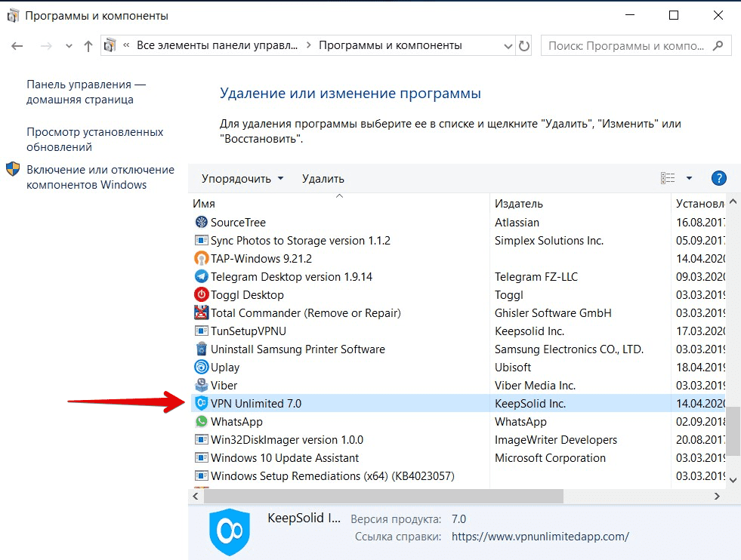Select the Uplay icon in the list
This screenshot has width=741, height=560.
[x=200, y=367]
